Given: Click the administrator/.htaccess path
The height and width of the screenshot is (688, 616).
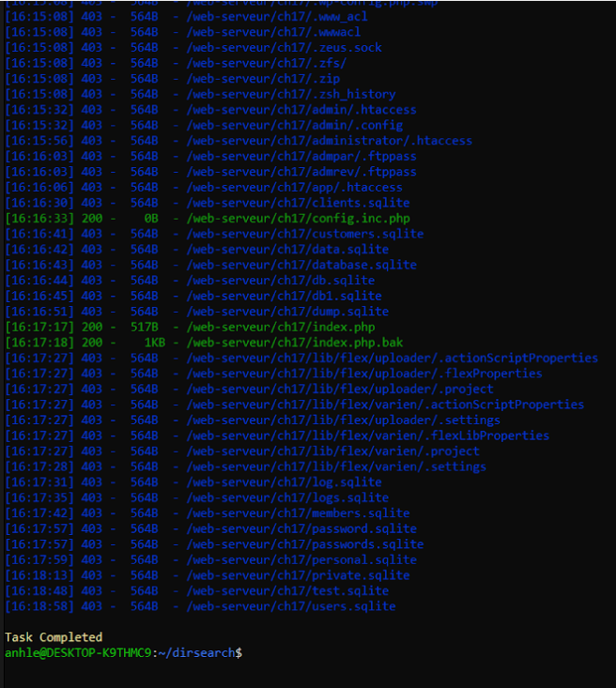Looking at the screenshot, I should click(x=330, y=141).
